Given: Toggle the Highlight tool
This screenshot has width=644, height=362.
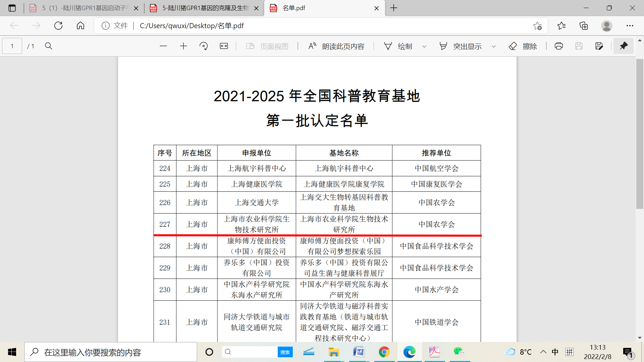Looking at the screenshot, I should tap(461, 46).
